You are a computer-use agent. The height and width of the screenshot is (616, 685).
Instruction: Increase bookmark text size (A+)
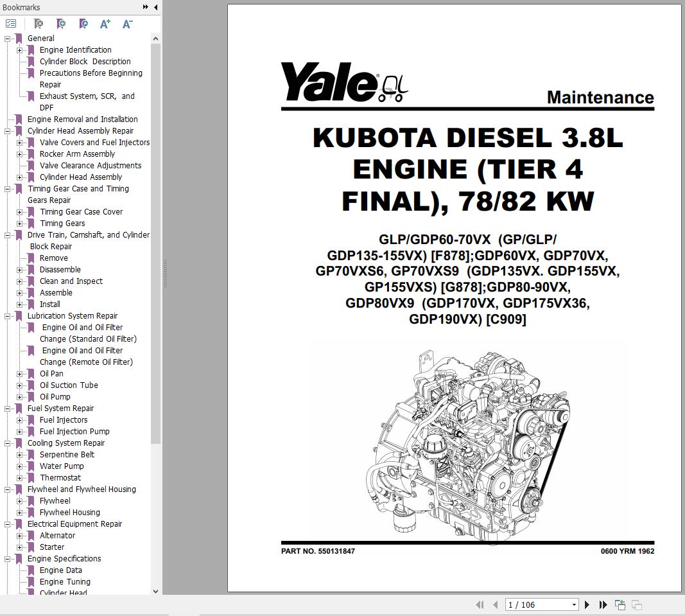[105, 24]
